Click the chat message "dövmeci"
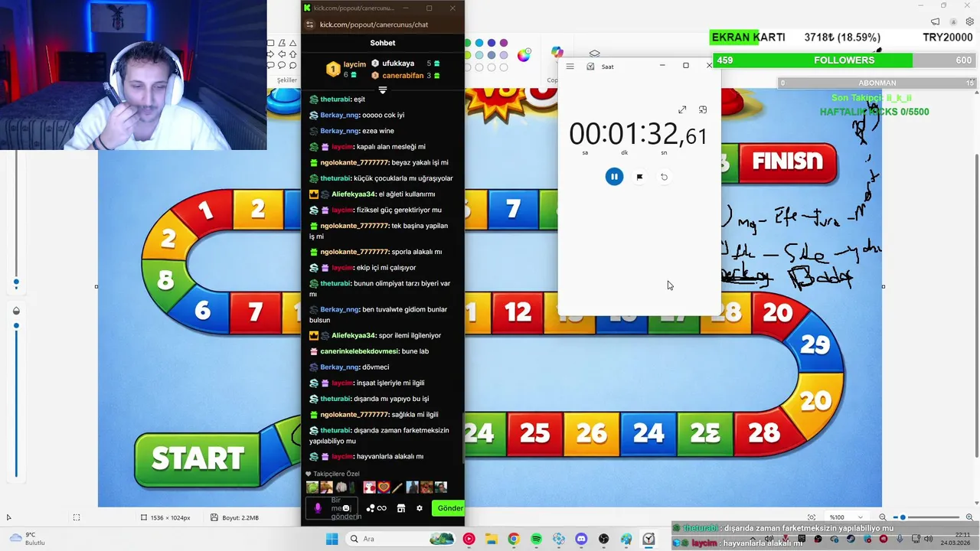This screenshot has width=980, height=551. click(375, 367)
